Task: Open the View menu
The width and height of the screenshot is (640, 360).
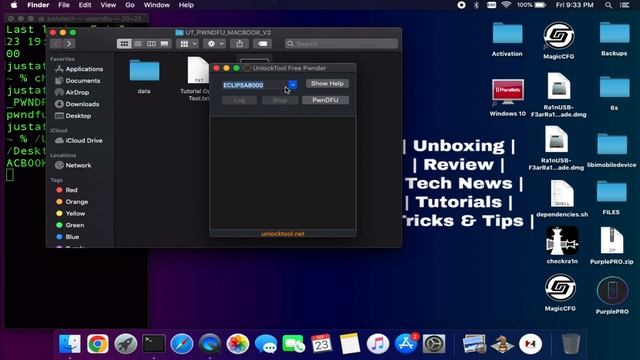Action: (x=108, y=5)
